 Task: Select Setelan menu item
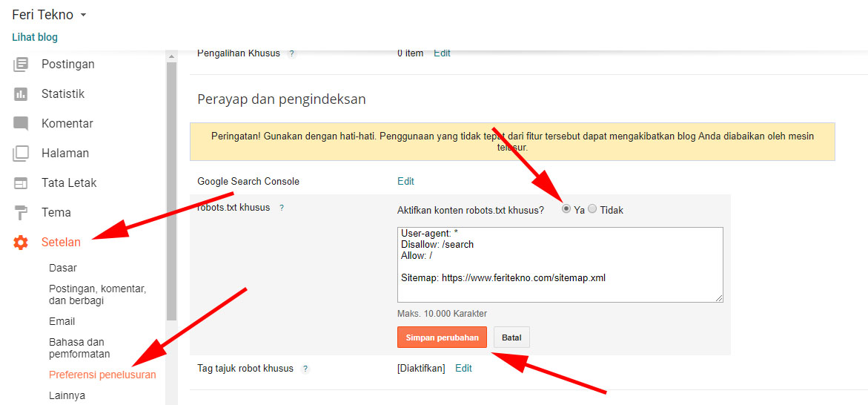click(x=61, y=242)
